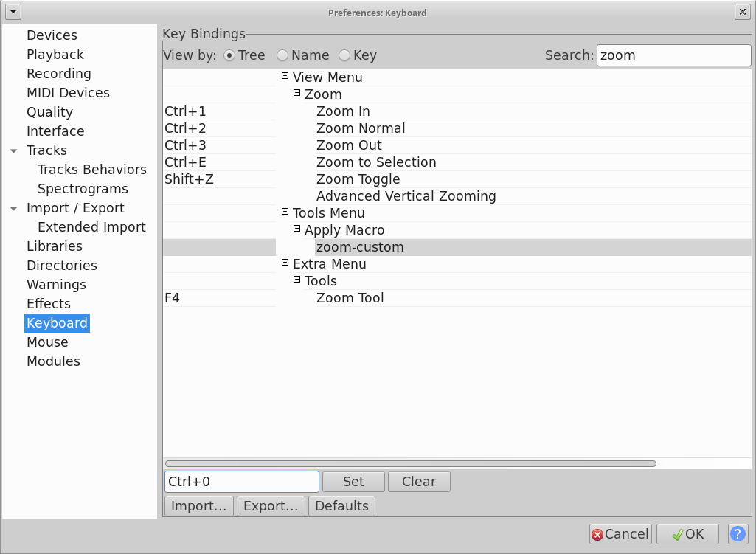Open the Directories preferences page

point(62,266)
